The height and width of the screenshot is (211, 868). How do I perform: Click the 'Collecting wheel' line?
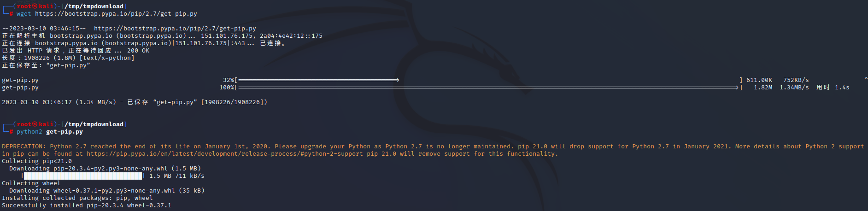tap(31, 183)
